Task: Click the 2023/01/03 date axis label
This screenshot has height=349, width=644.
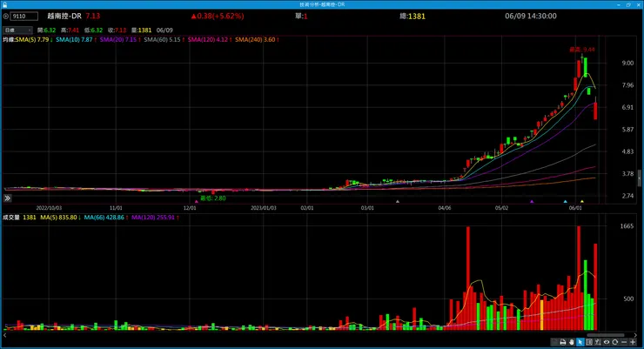Action: click(x=264, y=208)
